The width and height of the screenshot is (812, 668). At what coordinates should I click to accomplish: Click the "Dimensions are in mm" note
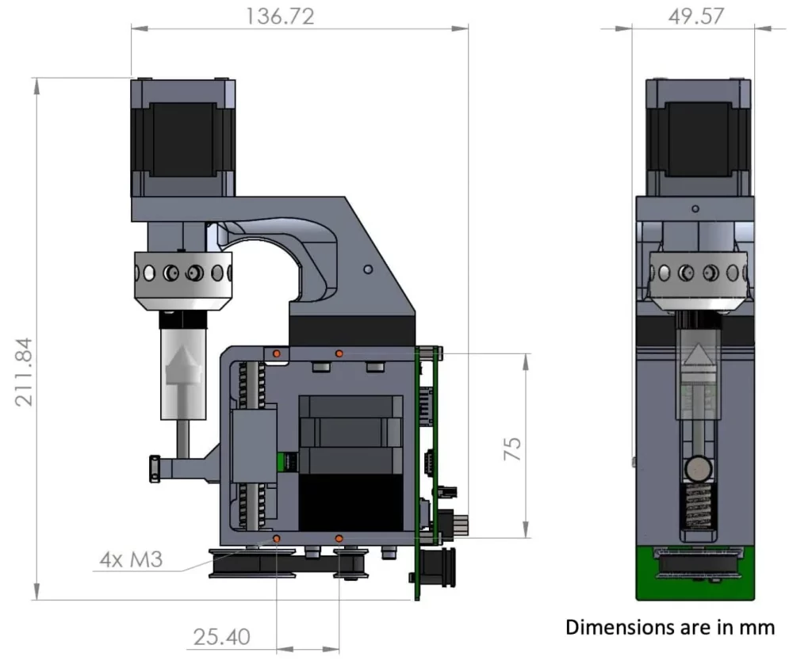pyautogui.click(x=669, y=627)
